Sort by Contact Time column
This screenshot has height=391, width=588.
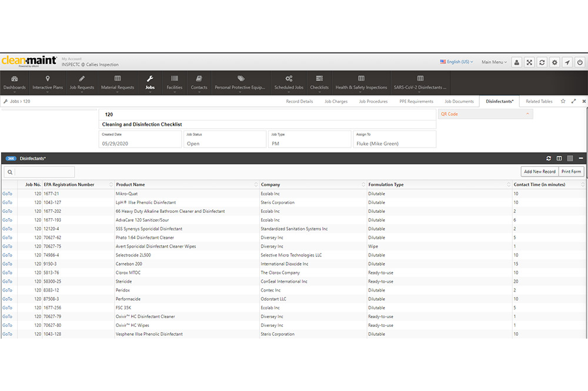pyautogui.click(x=549, y=185)
